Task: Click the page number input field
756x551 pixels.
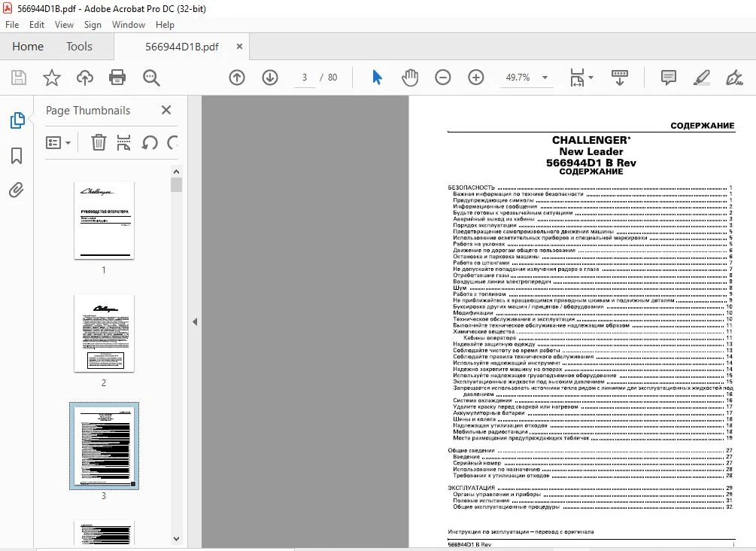Action: 304,78
